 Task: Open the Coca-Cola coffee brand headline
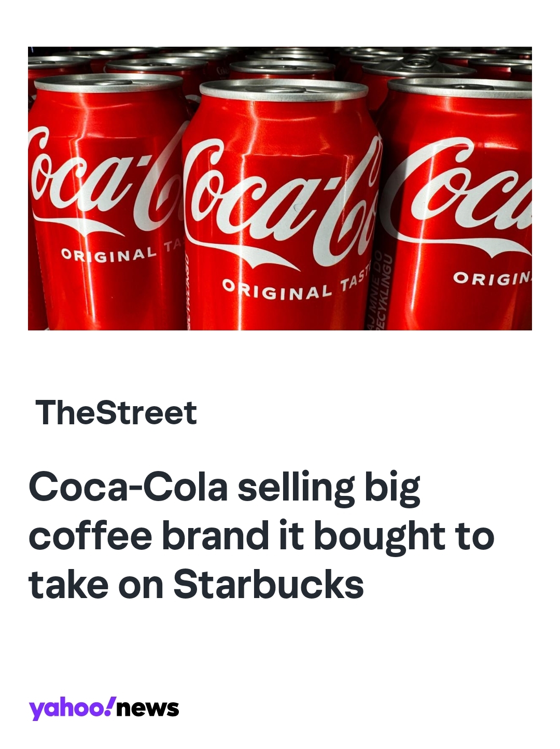click(261, 535)
